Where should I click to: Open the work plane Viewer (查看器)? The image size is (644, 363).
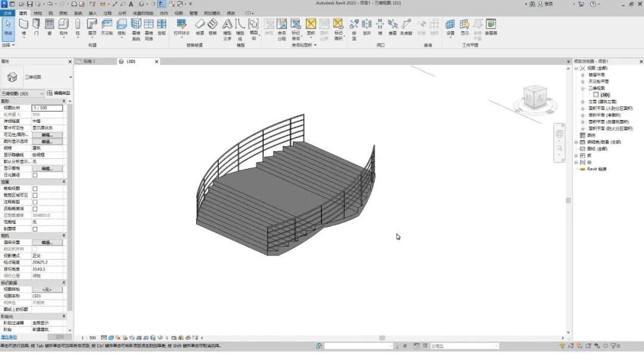pyautogui.click(x=491, y=27)
